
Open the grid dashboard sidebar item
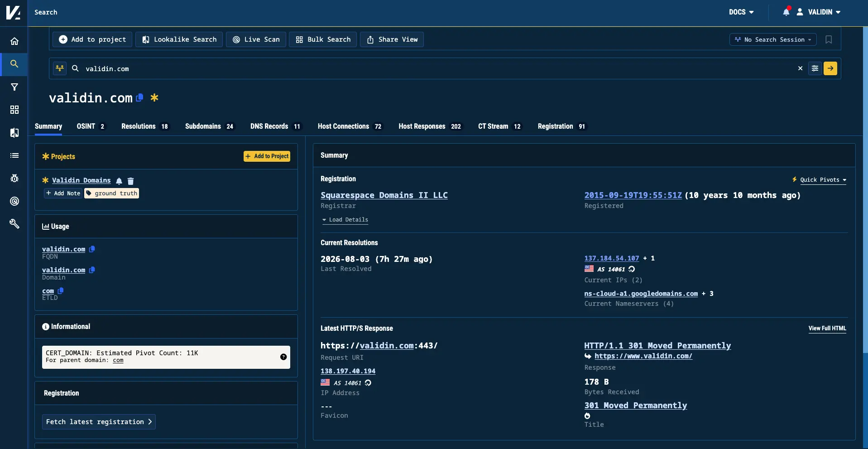pos(14,110)
